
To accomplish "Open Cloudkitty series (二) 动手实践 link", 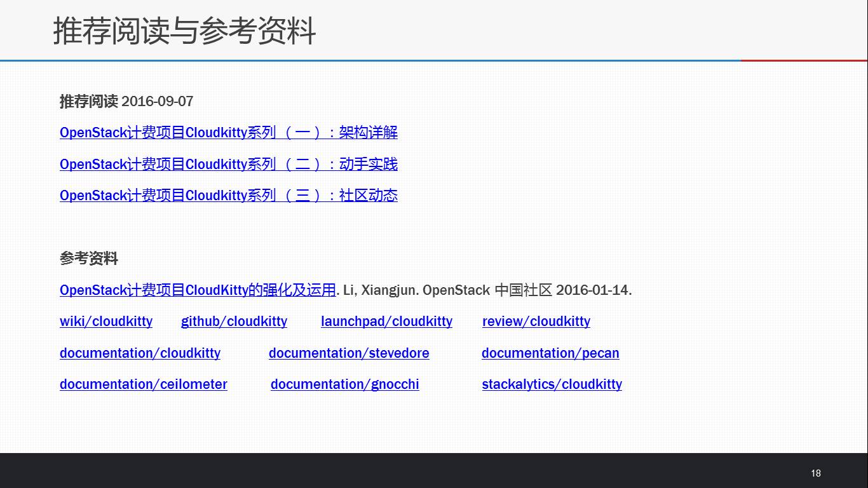I will (229, 164).
